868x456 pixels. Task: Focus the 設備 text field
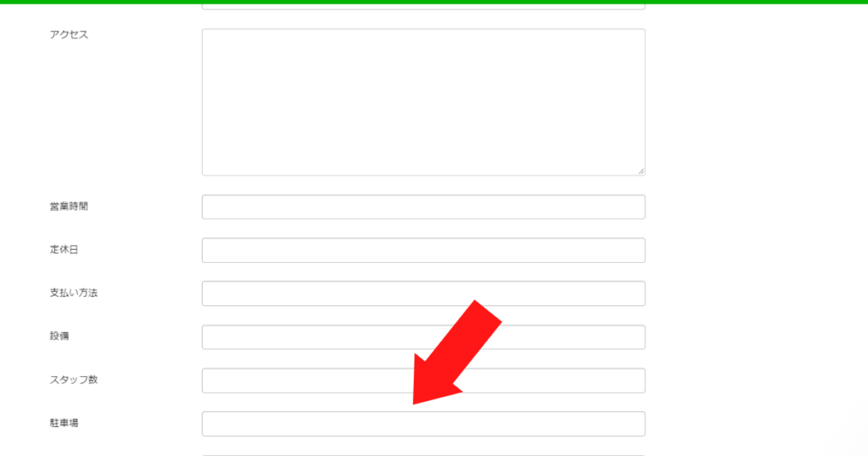tap(424, 337)
